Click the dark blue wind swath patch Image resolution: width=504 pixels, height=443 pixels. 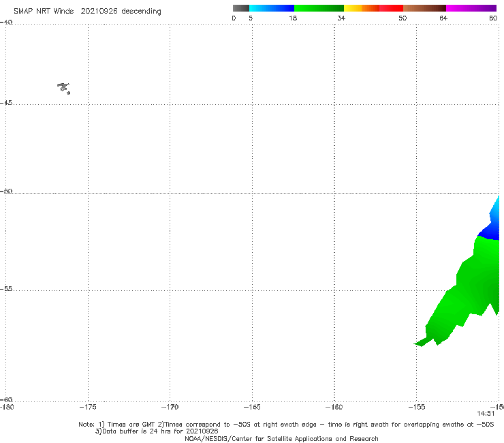pyautogui.click(x=490, y=231)
